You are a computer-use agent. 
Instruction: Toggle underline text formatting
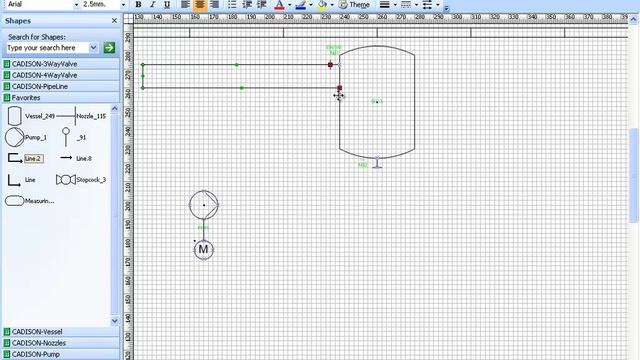[167, 4]
